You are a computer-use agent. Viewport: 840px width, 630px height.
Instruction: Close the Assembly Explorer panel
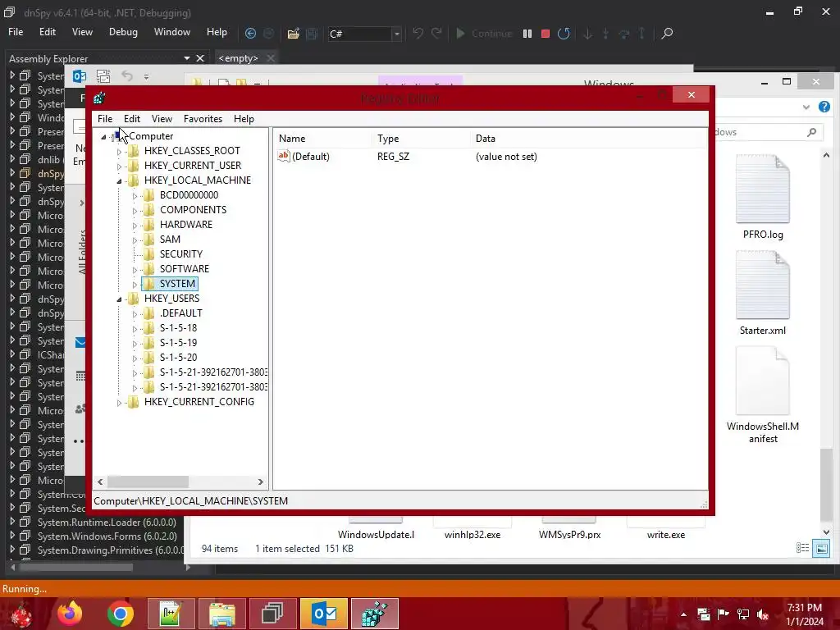tap(200, 58)
